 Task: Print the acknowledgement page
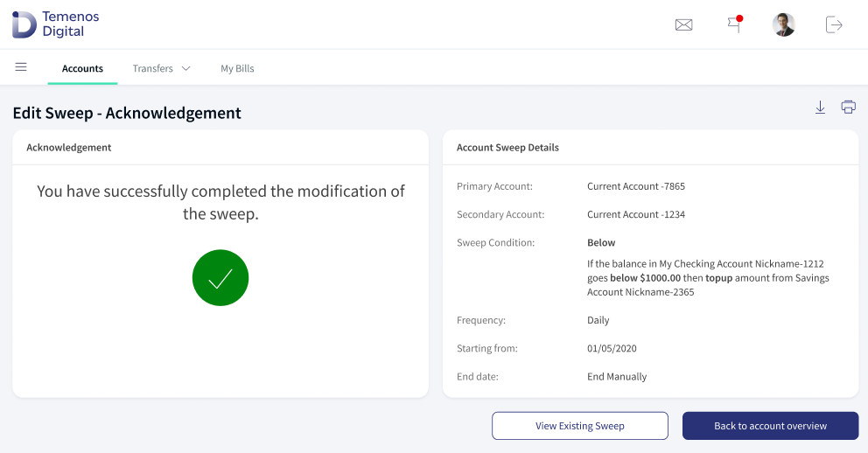pos(848,108)
